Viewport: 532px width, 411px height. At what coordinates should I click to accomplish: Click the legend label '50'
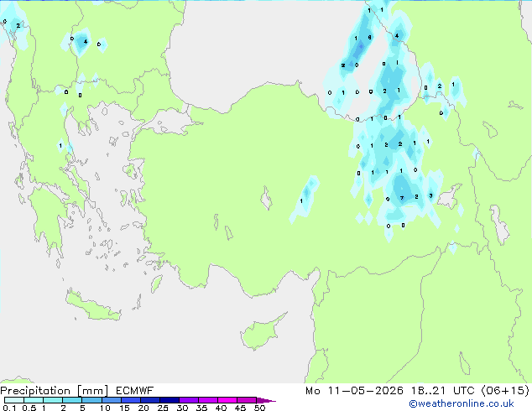coord(259,408)
